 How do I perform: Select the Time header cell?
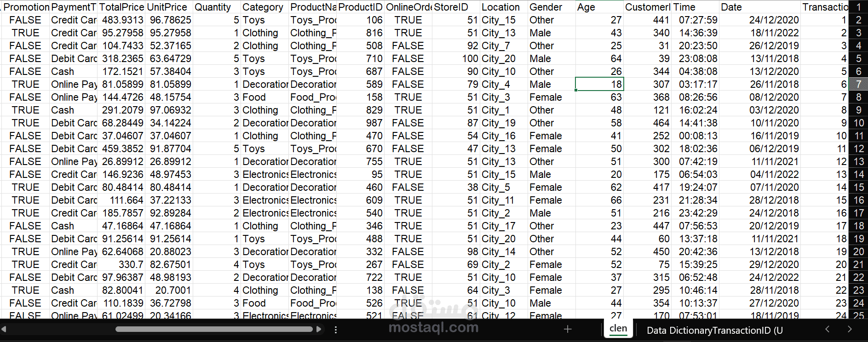695,7
